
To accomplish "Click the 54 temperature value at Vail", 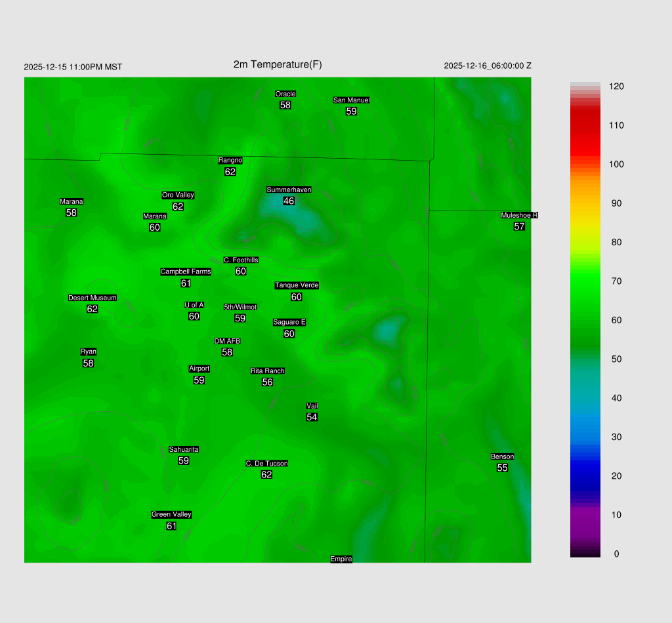I will 312,417.
